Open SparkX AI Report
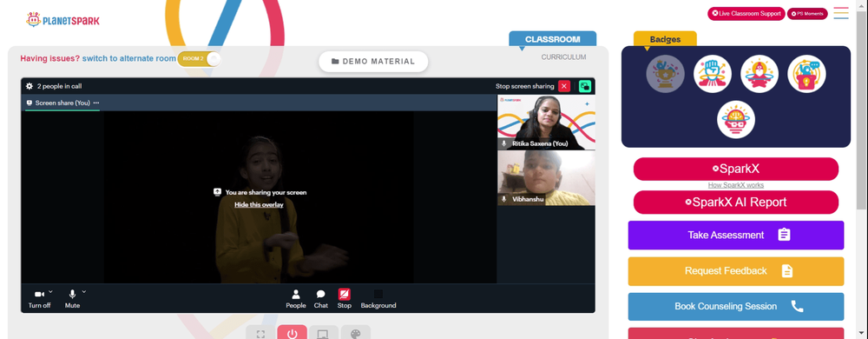The width and height of the screenshot is (868, 339). [x=736, y=203]
